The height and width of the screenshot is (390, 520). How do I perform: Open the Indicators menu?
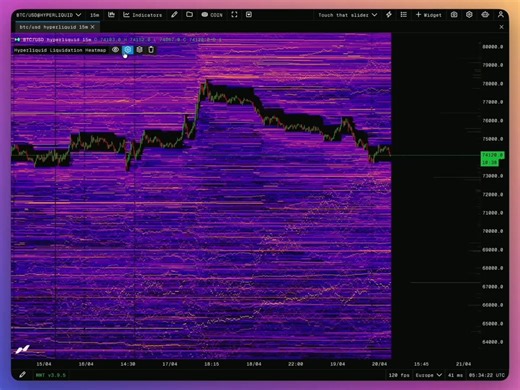[142, 15]
